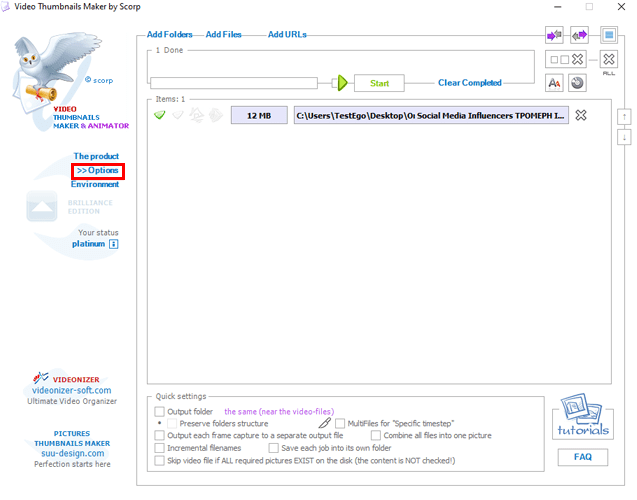Click the gray disc icon
The width and height of the screenshot is (637, 500).
[x=577, y=83]
